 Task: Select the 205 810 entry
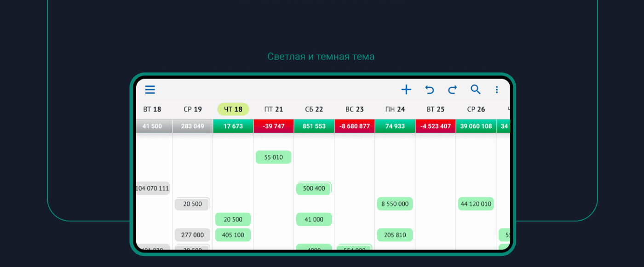[395, 235]
